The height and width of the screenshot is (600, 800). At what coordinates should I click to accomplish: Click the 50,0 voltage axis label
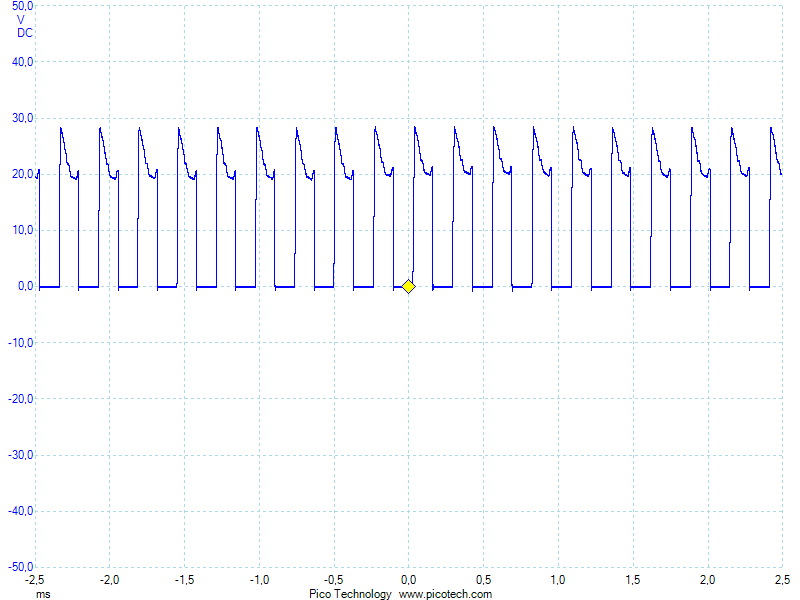tap(22, 6)
